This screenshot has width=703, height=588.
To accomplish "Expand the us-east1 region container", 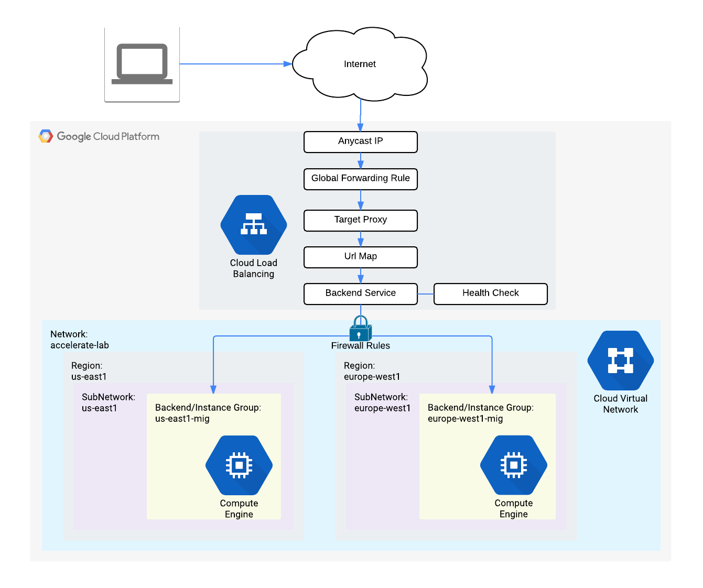I will [87, 371].
